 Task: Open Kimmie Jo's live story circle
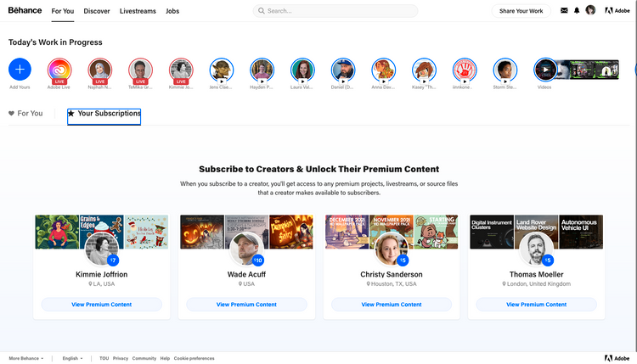click(x=181, y=70)
